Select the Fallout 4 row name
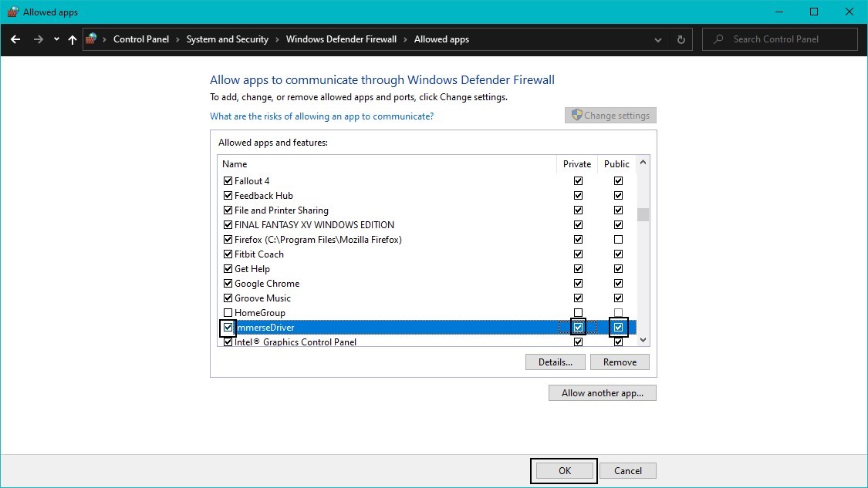 pyautogui.click(x=252, y=181)
